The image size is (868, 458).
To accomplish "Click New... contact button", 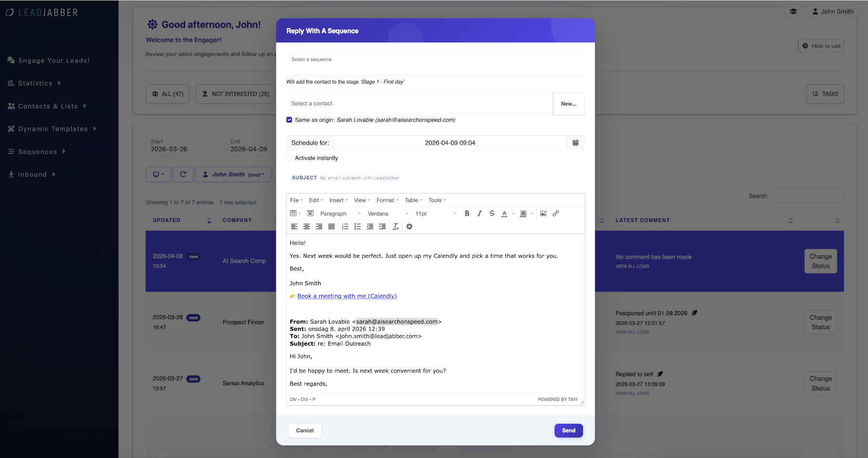I will point(569,104).
